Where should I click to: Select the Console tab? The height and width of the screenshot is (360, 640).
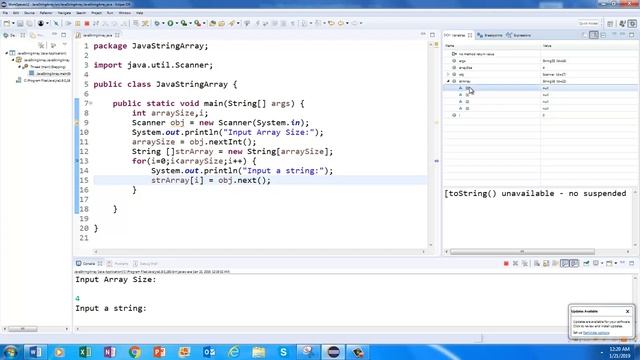click(89, 264)
